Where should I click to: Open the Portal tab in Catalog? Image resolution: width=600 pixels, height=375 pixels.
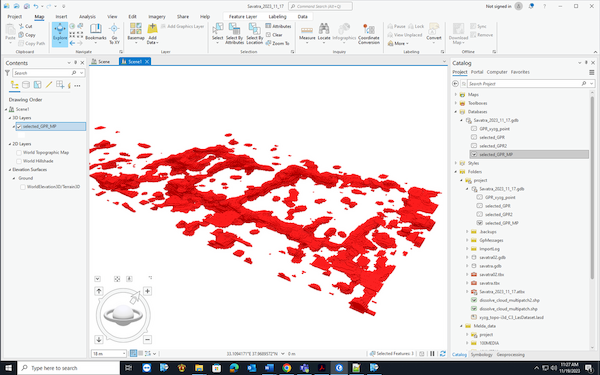click(x=477, y=72)
